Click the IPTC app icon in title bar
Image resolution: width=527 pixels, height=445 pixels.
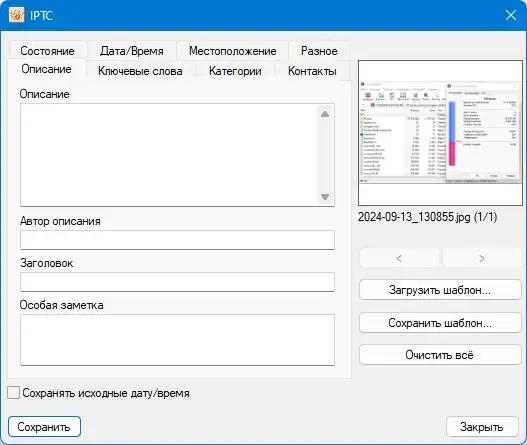coord(16,15)
